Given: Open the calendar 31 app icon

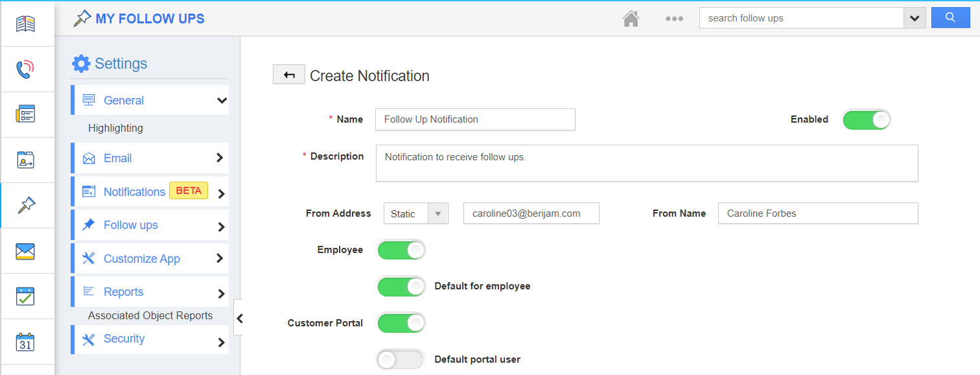Looking at the screenshot, I should coord(25,342).
